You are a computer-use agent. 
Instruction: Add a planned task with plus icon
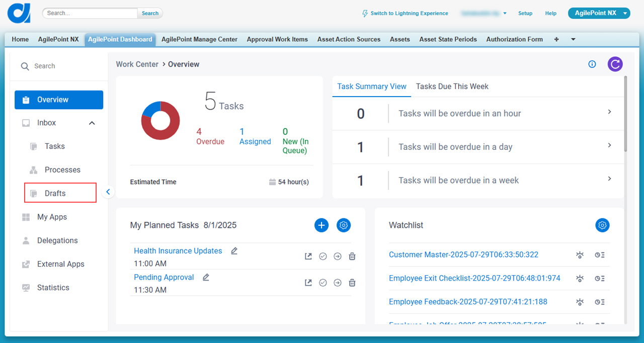pos(321,225)
